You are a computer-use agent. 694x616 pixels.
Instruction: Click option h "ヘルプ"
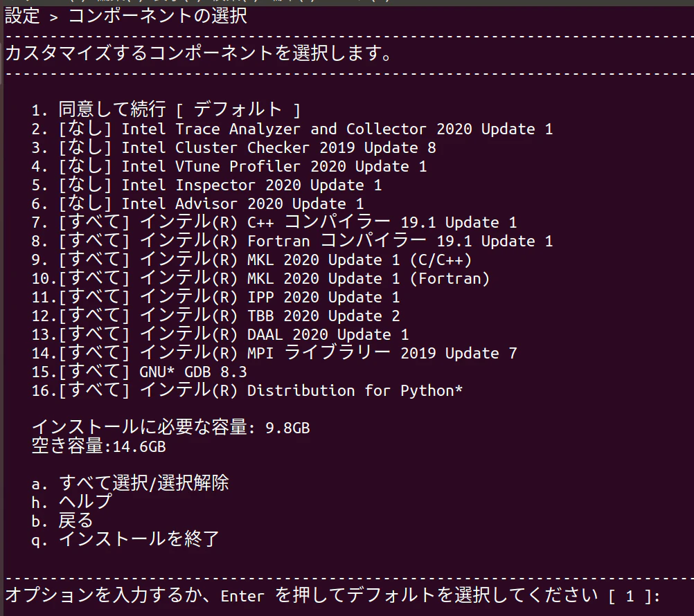(x=72, y=502)
